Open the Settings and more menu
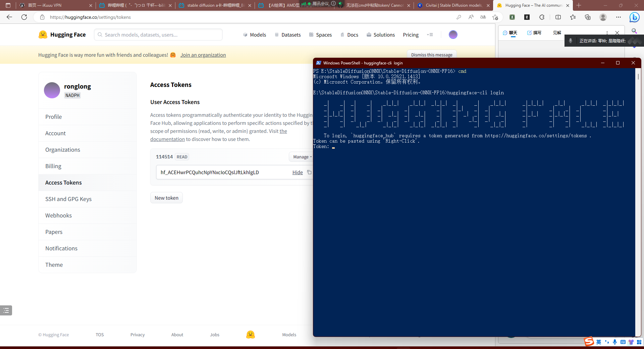 coord(619,17)
